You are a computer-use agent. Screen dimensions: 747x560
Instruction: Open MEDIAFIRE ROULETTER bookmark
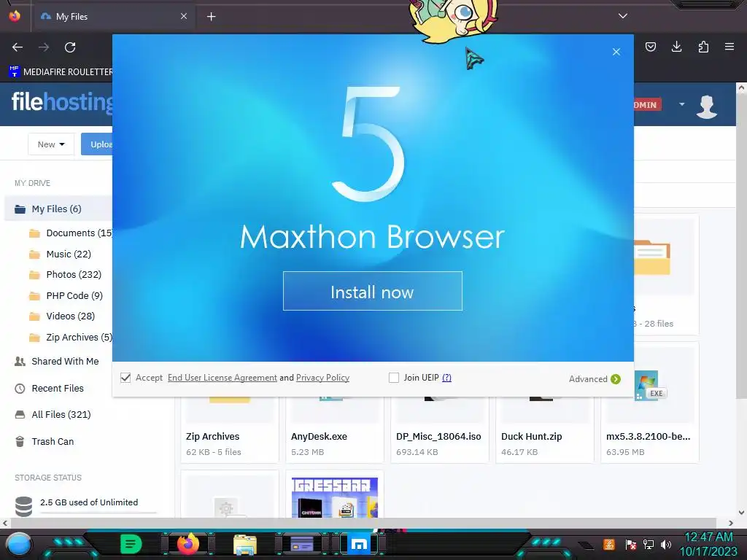coord(61,72)
